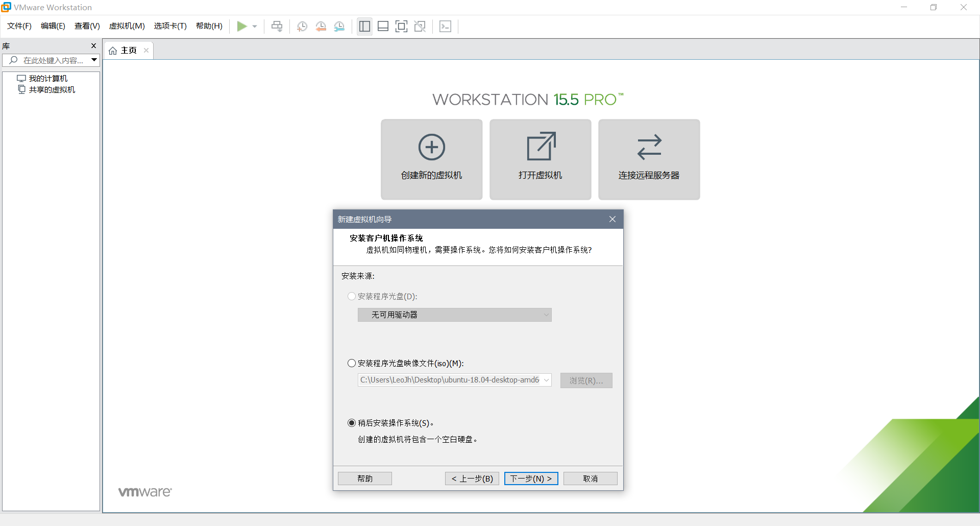The width and height of the screenshot is (980, 526).
Task: Click the take snapshot clock icon
Action: tap(302, 27)
